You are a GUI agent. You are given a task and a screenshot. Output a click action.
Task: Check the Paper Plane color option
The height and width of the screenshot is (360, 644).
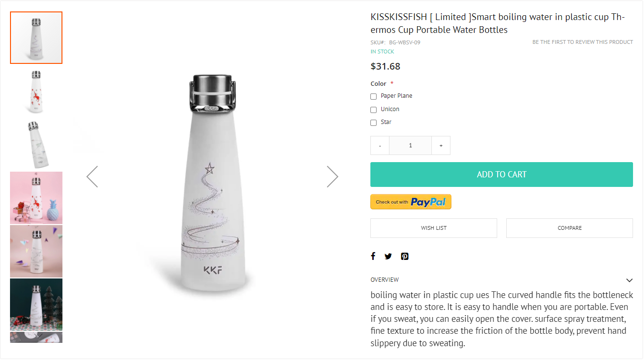click(374, 96)
